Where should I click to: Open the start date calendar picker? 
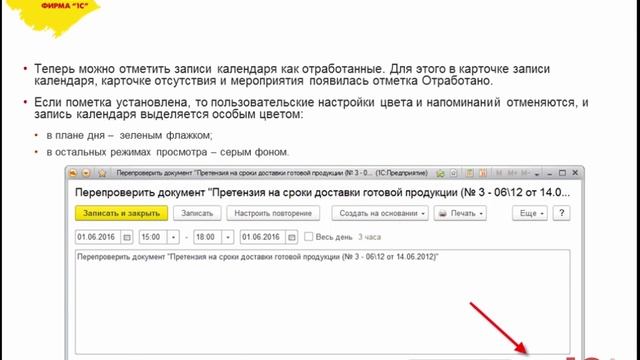click(x=127, y=237)
